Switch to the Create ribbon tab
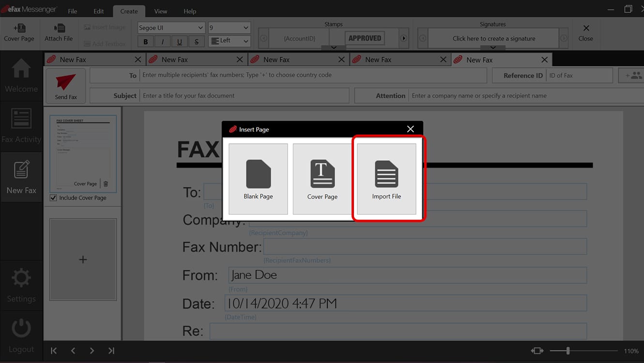The width and height of the screenshot is (644, 363). (x=129, y=11)
